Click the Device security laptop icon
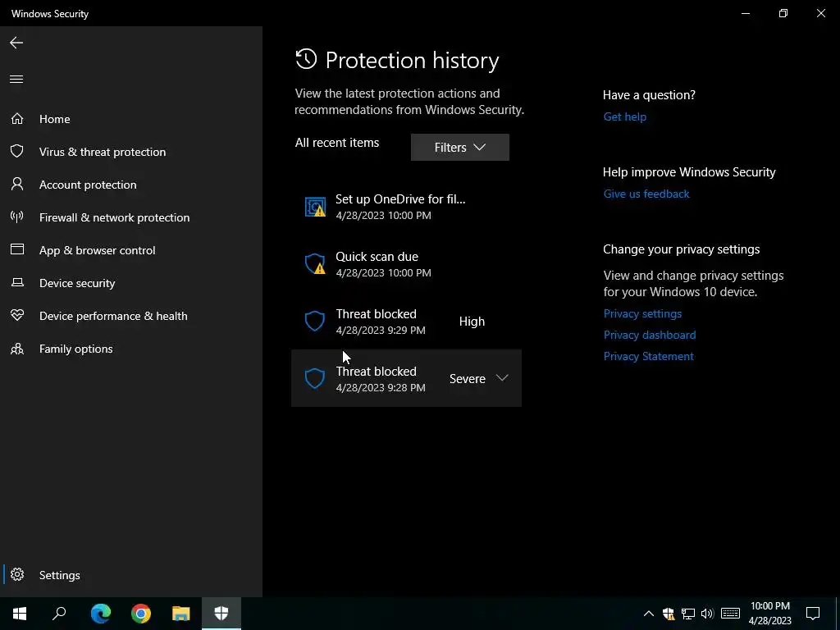 [x=17, y=282]
